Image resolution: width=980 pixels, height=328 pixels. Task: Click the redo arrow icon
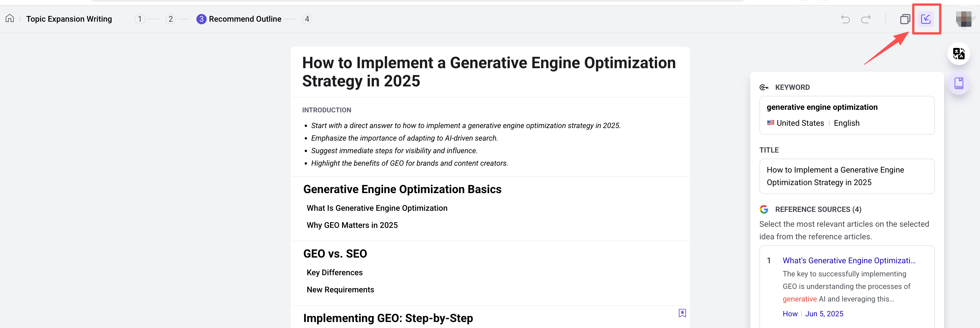pyautogui.click(x=865, y=19)
